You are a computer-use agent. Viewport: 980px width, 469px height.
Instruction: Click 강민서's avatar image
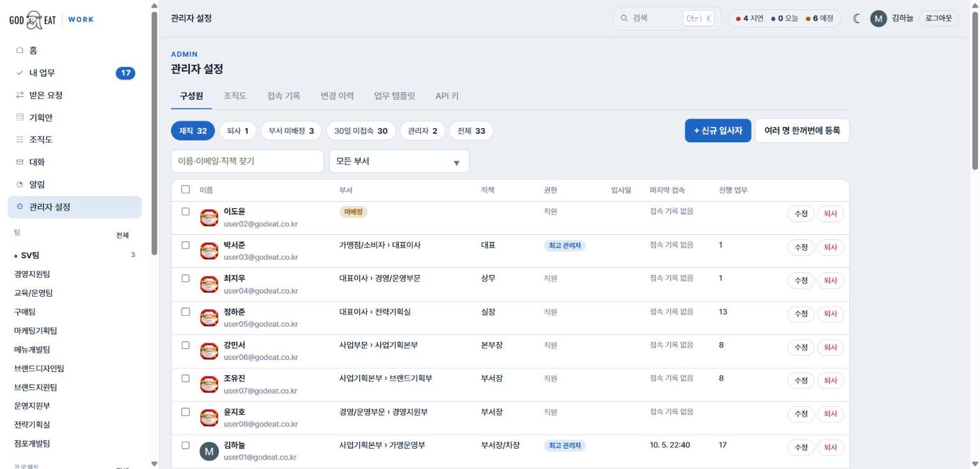[209, 352]
